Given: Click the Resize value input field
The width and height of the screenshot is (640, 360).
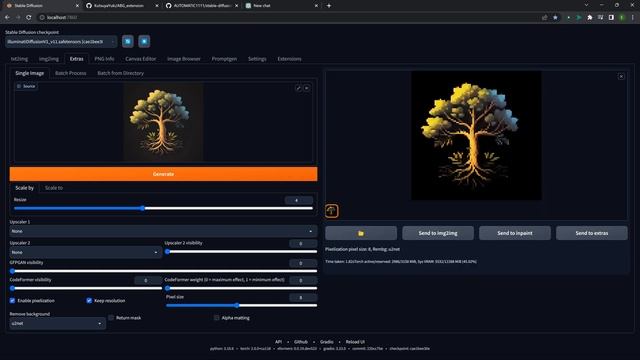Looking at the screenshot, I should 299,200.
